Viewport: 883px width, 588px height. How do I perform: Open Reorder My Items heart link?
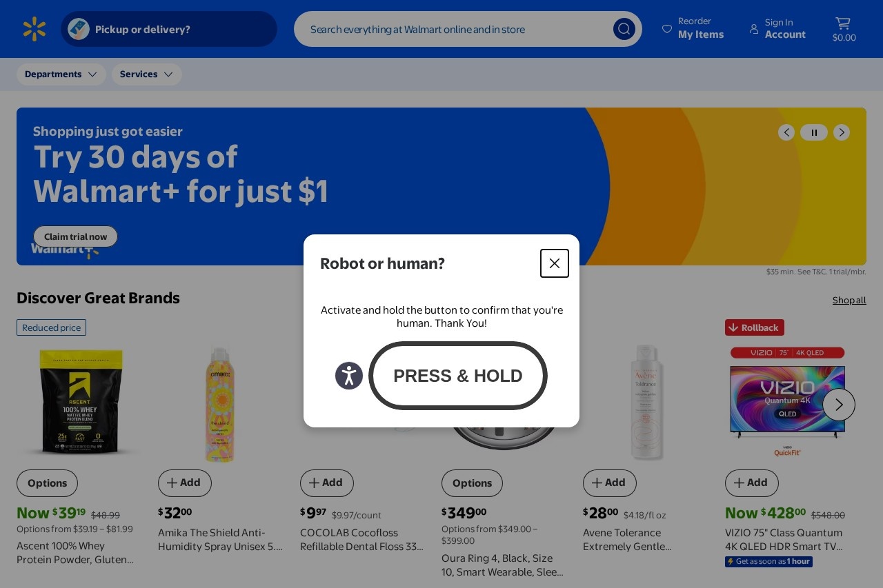(x=693, y=29)
